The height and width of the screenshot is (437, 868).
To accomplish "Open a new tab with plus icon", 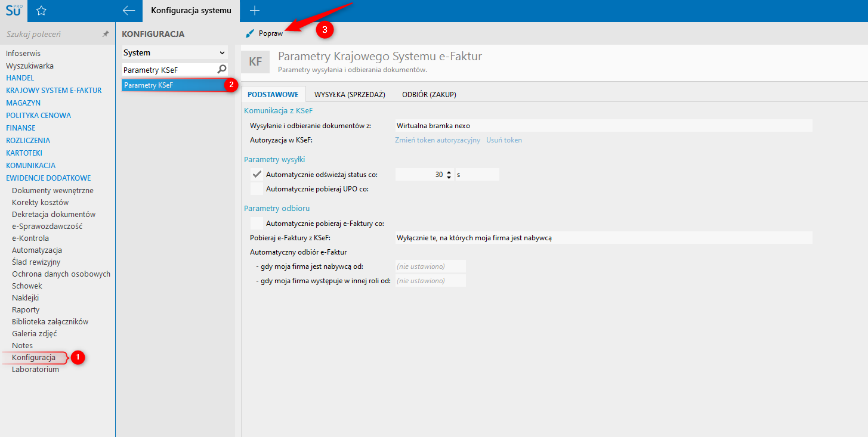I will [x=255, y=11].
